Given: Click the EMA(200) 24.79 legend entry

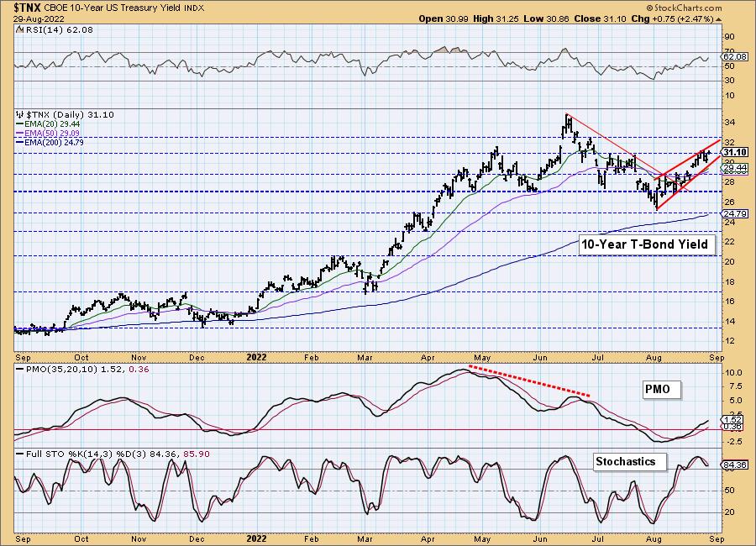Looking at the screenshot, I should pyautogui.click(x=50, y=142).
